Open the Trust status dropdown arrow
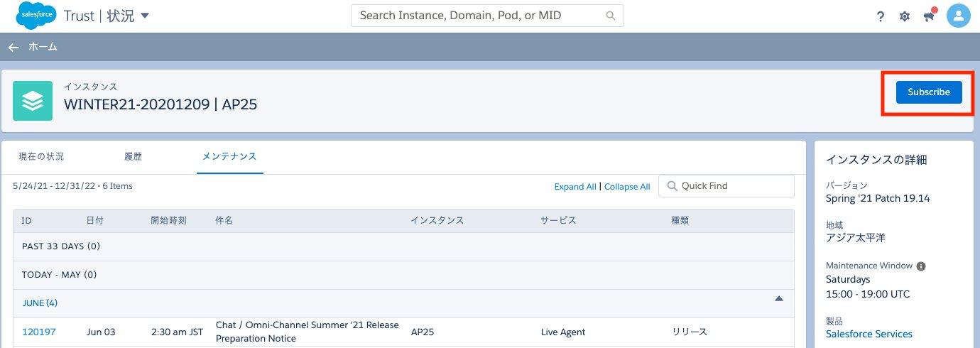 [x=145, y=16]
